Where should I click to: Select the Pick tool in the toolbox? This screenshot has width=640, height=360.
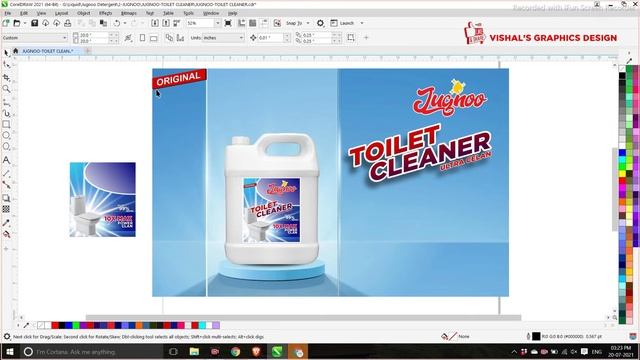click(6, 53)
